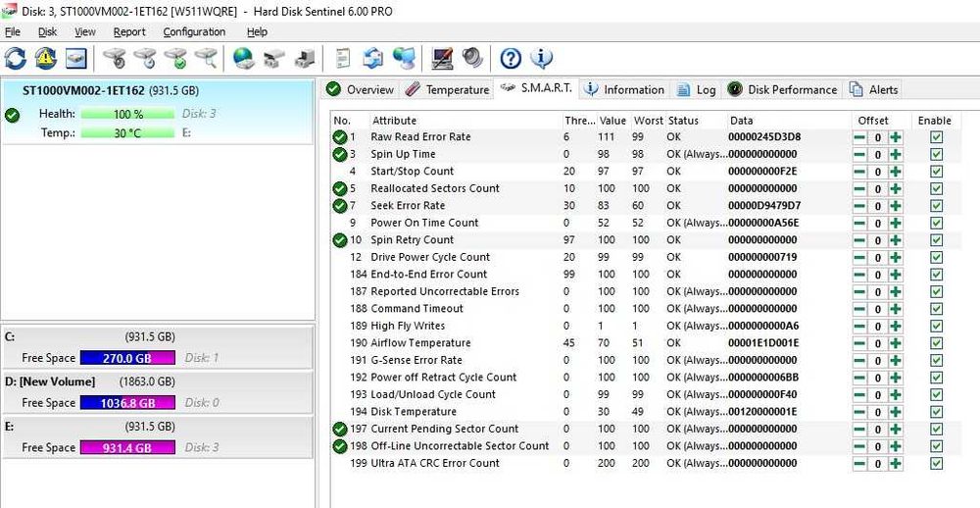Toggle Enable checkbox for Drive Power Cycle Count
The image size is (980, 508).
936,258
